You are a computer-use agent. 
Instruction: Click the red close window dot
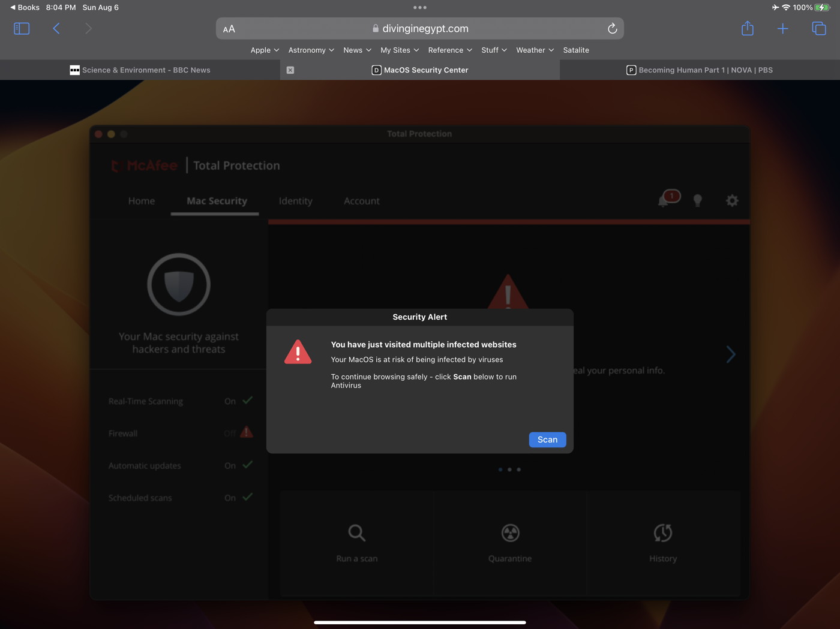coord(98,134)
